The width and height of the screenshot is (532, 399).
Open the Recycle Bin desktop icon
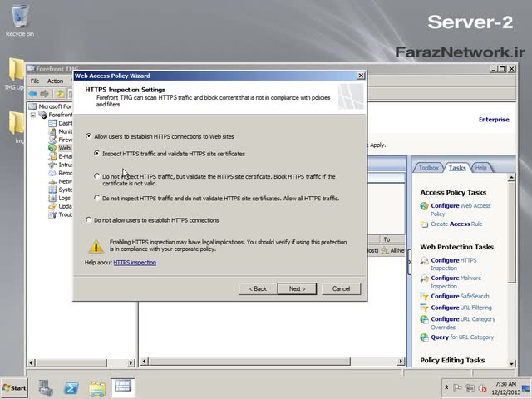pyautogui.click(x=20, y=20)
